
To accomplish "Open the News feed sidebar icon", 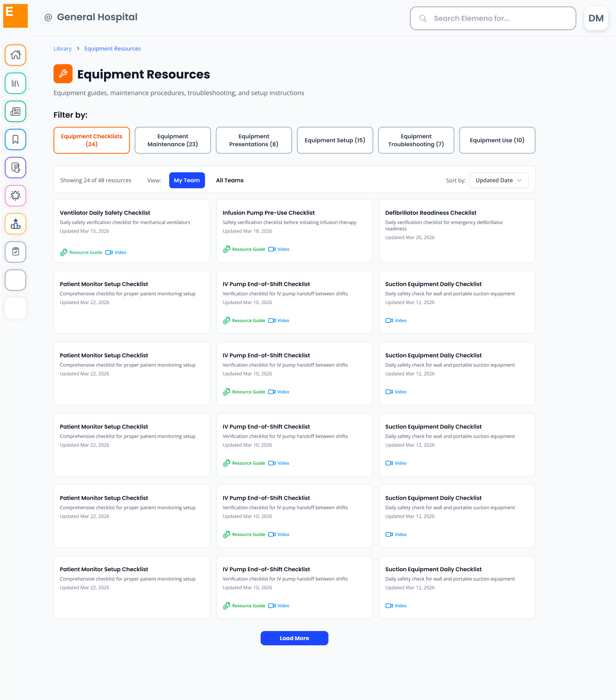I will point(16,111).
